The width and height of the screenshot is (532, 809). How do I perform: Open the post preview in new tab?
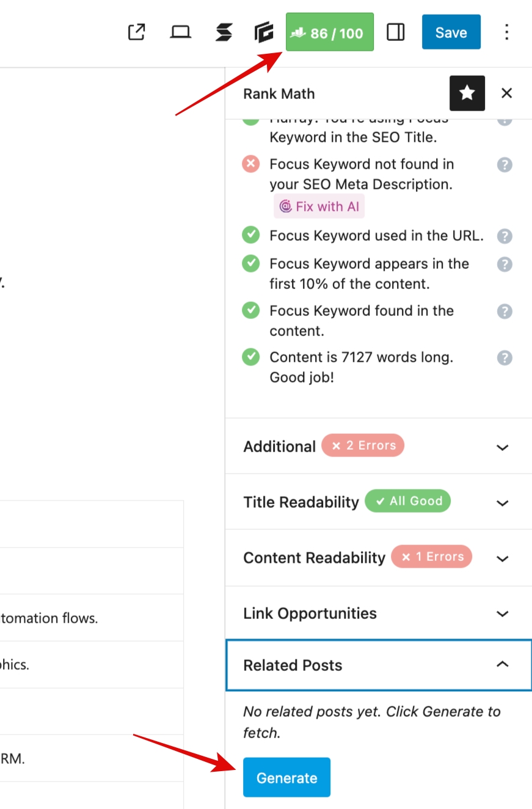(x=137, y=32)
